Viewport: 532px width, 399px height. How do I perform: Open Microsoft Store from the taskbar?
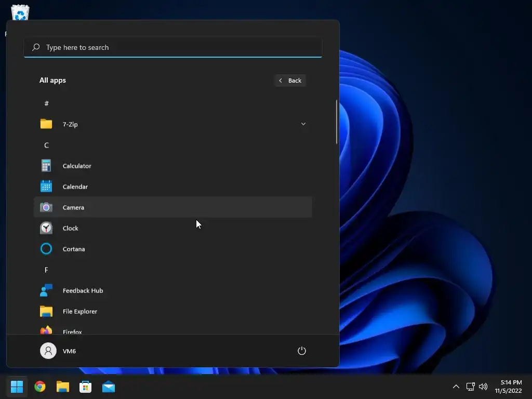86,387
